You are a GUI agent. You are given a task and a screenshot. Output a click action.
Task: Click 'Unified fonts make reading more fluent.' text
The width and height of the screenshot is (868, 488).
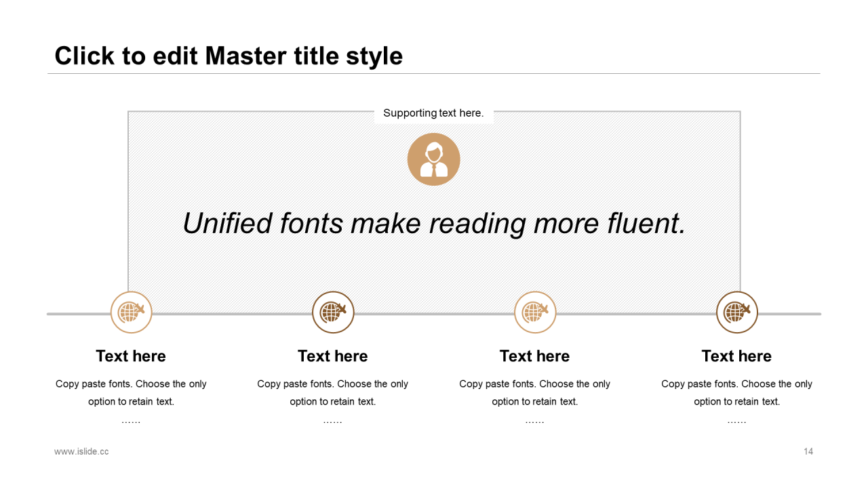pos(435,223)
